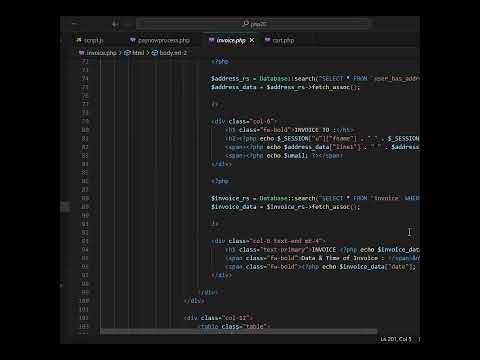Click the Ln 201, Col 5 status item
Image resolution: width=480 pixels, height=360 pixels.
point(396,339)
